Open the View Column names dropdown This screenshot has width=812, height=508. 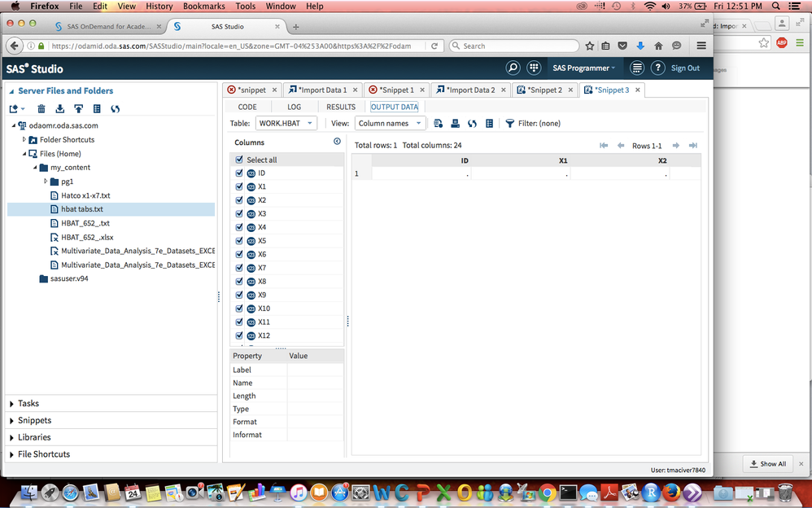tap(390, 124)
